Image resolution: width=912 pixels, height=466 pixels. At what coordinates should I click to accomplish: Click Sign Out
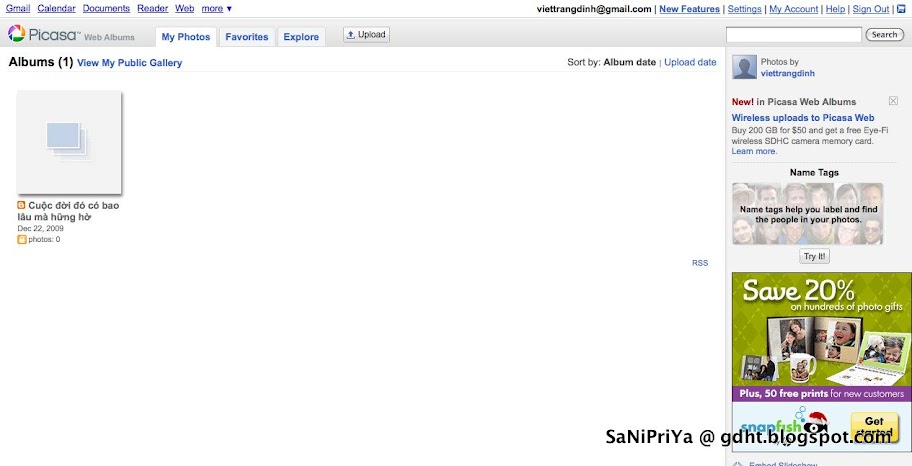pos(871,9)
